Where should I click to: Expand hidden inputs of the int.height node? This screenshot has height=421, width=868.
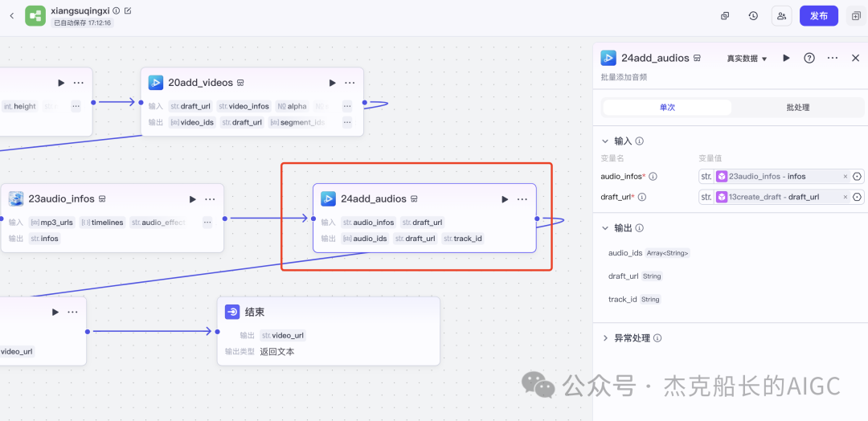[76, 106]
